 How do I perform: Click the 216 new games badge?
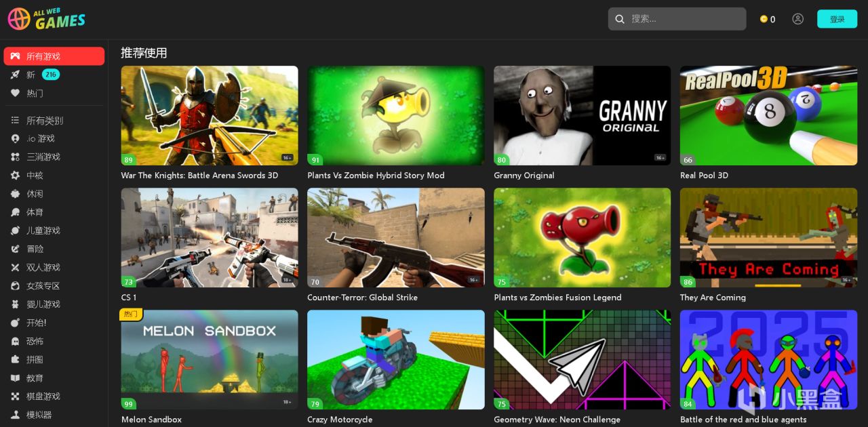pos(51,75)
